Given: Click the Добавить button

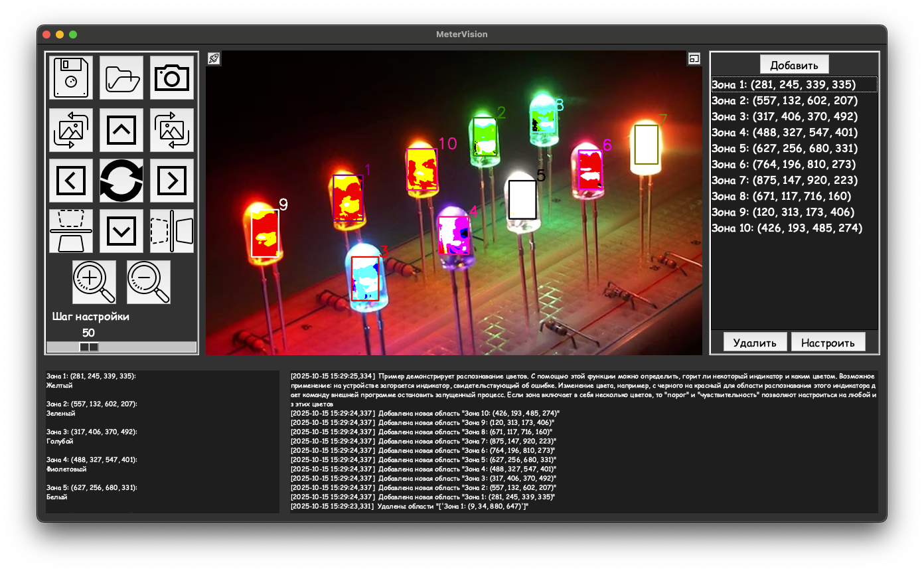Looking at the screenshot, I should 794,65.
